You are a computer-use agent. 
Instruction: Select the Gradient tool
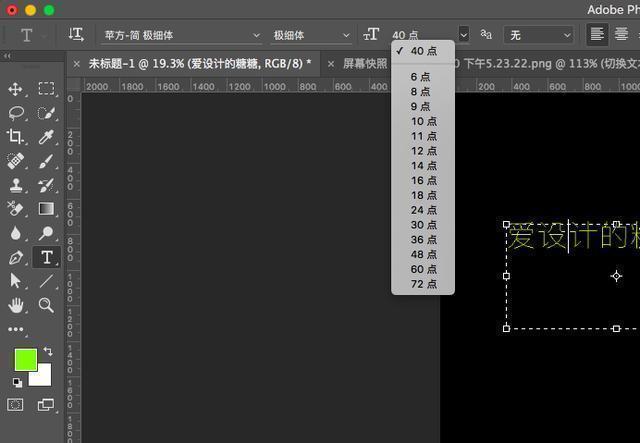click(x=46, y=209)
